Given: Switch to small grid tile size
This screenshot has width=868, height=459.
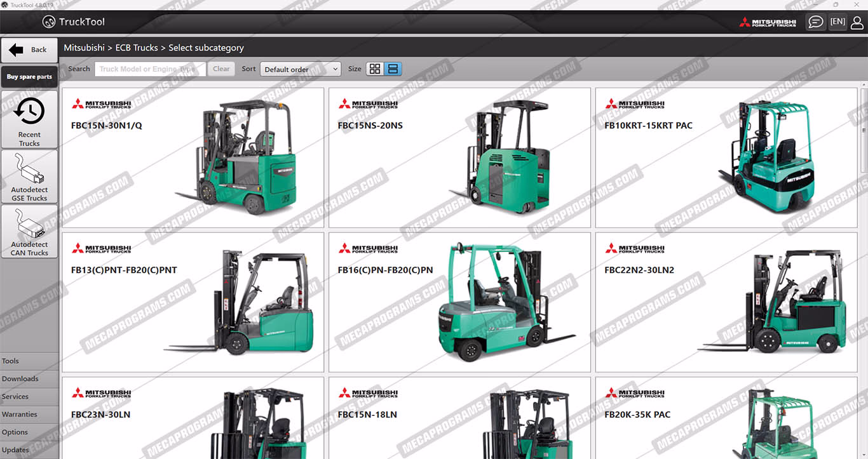Looking at the screenshot, I should (x=375, y=69).
